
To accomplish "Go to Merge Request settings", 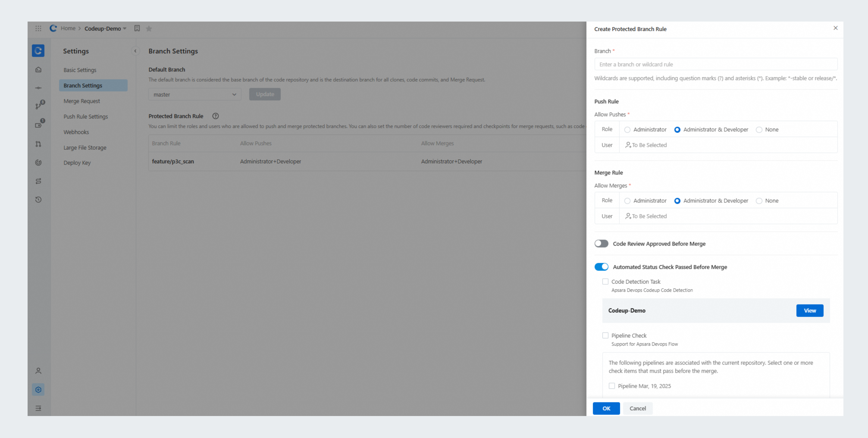I will pos(82,101).
